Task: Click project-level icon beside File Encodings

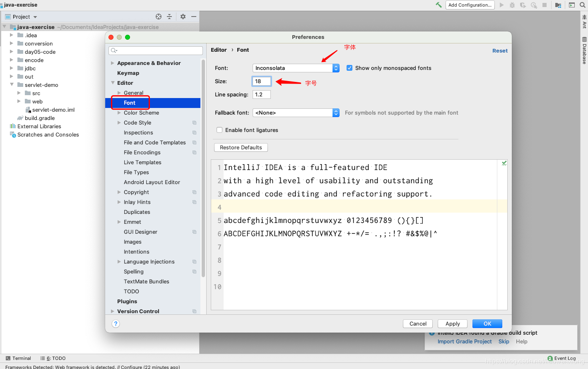Action: [x=194, y=153]
